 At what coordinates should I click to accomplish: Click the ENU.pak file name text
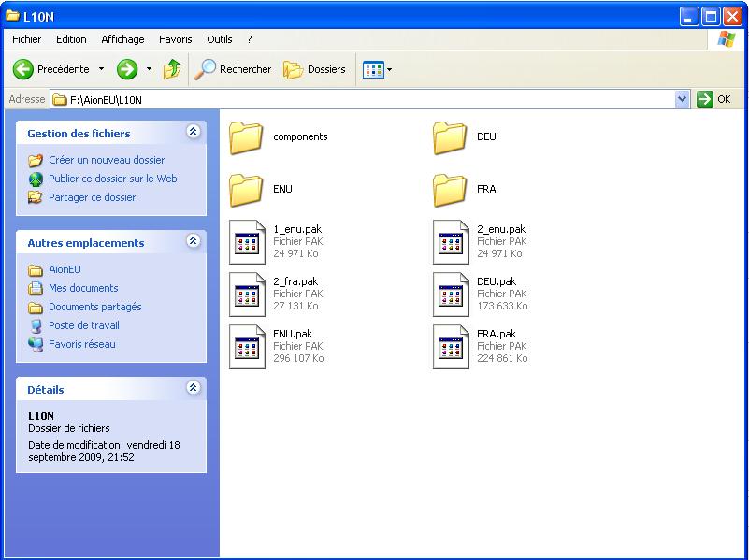tap(293, 334)
